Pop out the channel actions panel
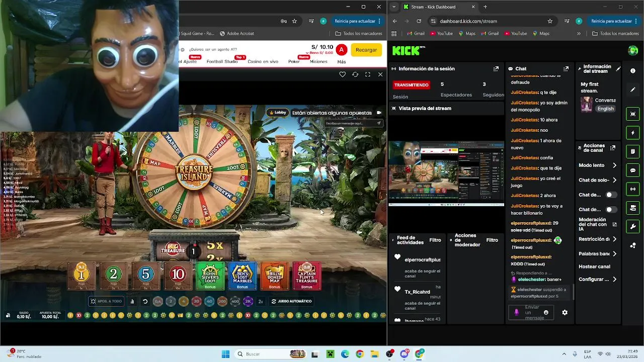This screenshot has height=362, width=644. pyautogui.click(x=612, y=148)
